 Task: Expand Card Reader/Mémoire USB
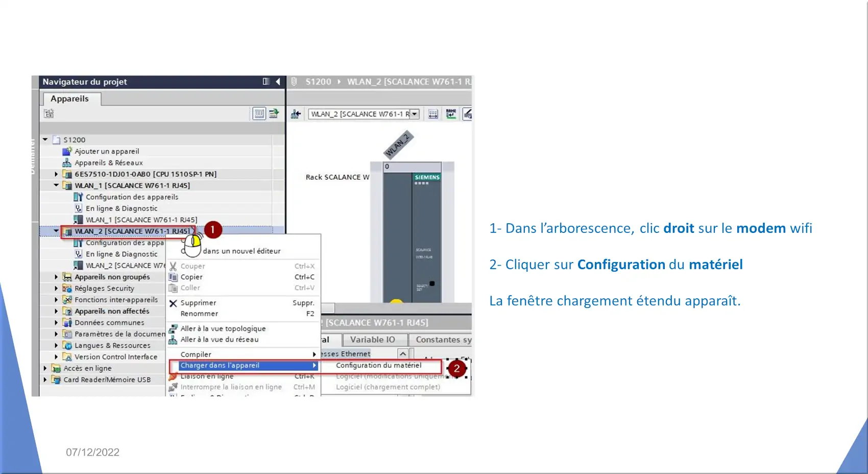click(45, 380)
